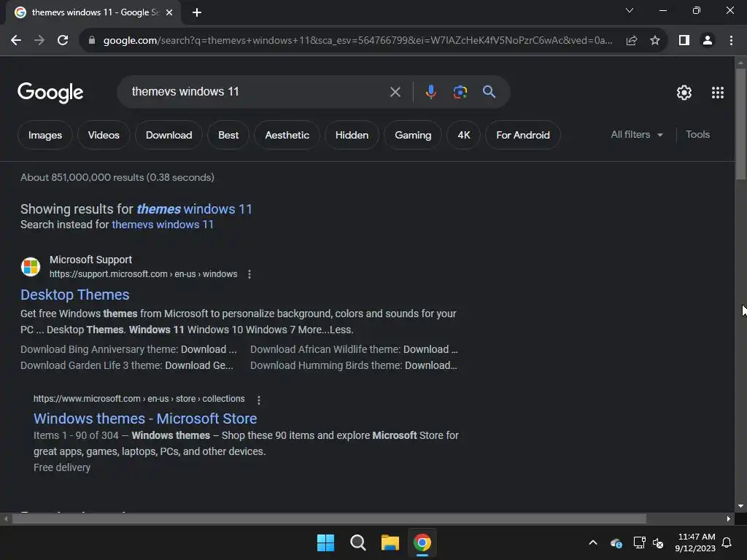Click the address bar URL

tap(357, 41)
